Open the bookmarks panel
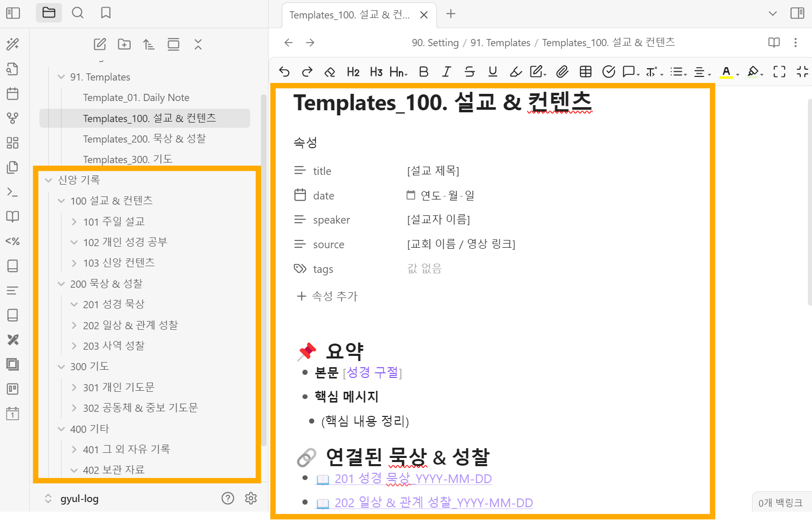This screenshot has width=812, height=520. [x=106, y=13]
